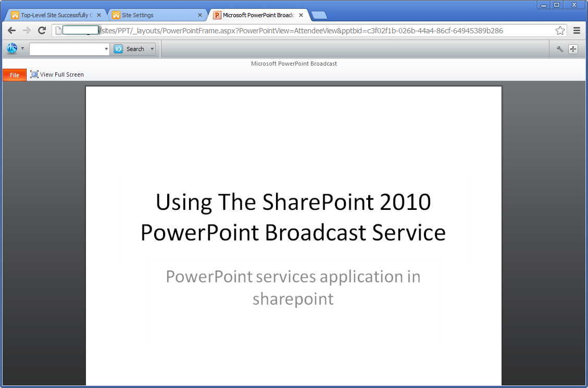Reload the page with the refresh icon
588x388 pixels.
42,31
